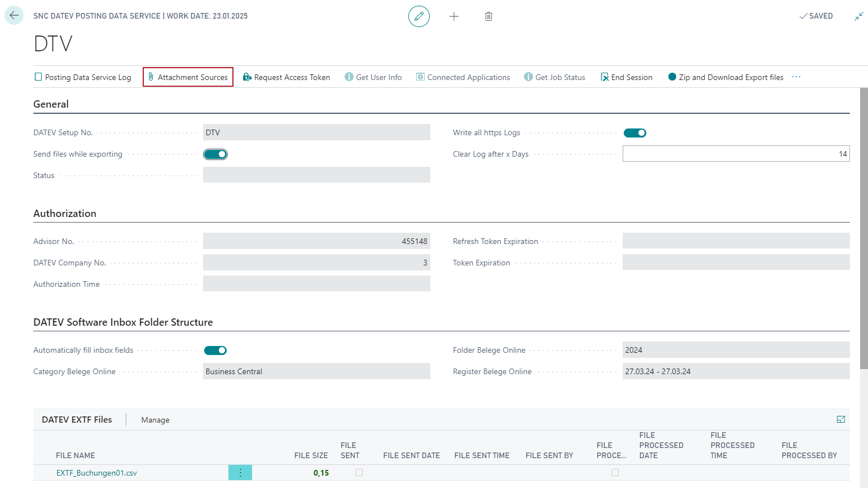Screen dimensions: 868x488
Task: Open Attachment Sources action
Action: tap(188, 77)
